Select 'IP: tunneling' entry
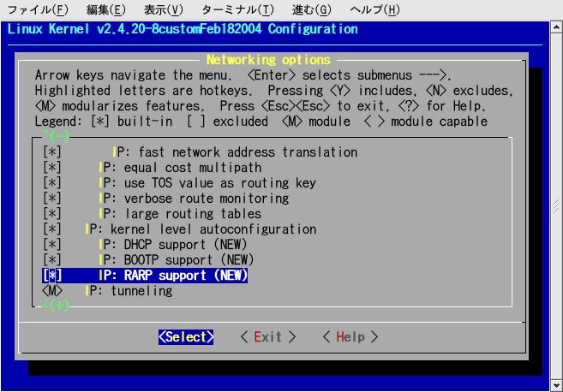 (x=129, y=291)
